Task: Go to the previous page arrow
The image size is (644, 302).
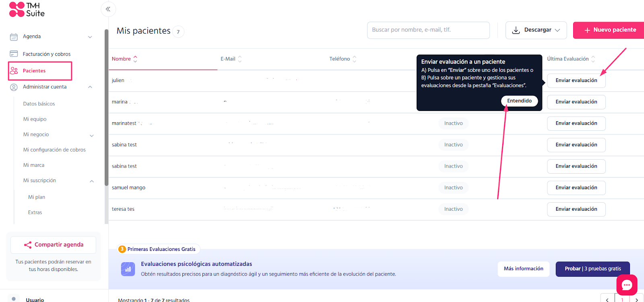Action: click(x=607, y=299)
